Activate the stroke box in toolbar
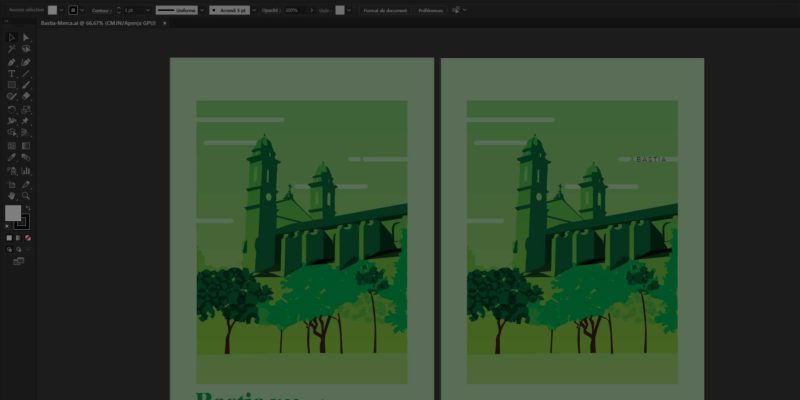 22,221
